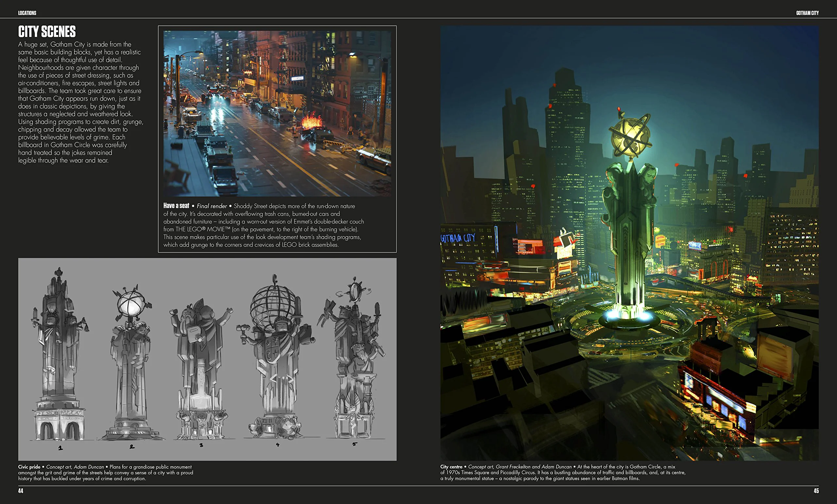This screenshot has height=504, width=837.
Task: Click the glowing yellow orb atop the statue
Action: tap(630, 137)
